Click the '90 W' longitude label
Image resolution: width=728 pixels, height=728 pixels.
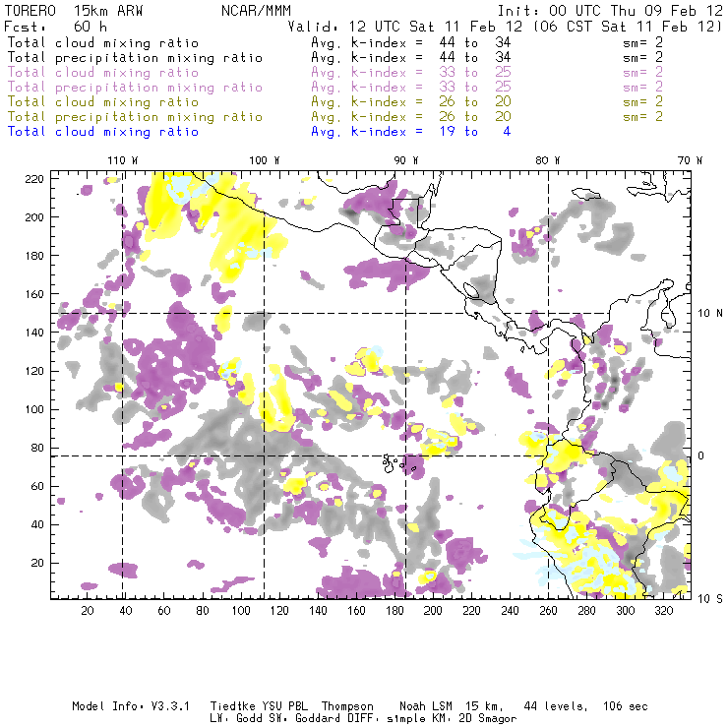point(406,160)
